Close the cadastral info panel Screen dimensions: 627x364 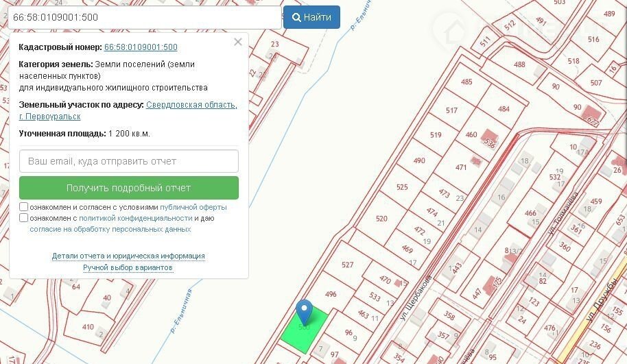pyautogui.click(x=237, y=42)
